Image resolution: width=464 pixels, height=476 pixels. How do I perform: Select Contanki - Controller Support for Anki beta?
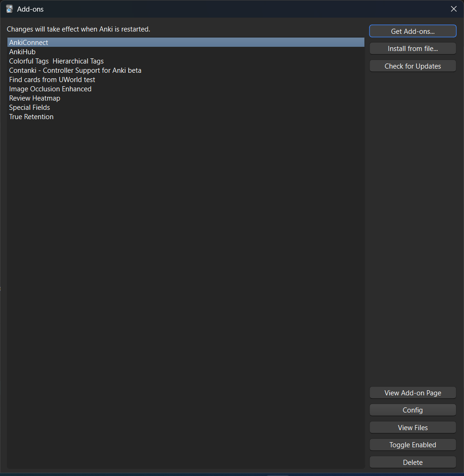click(186, 70)
